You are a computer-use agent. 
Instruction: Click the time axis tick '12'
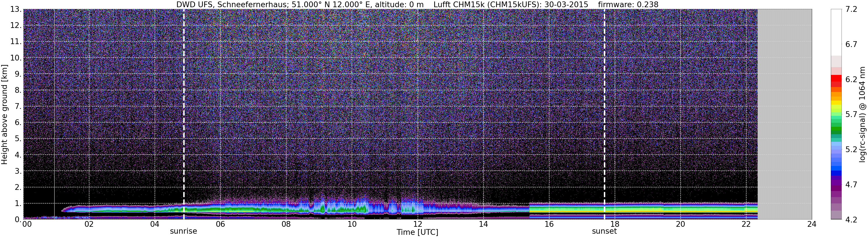(x=417, y=224)
